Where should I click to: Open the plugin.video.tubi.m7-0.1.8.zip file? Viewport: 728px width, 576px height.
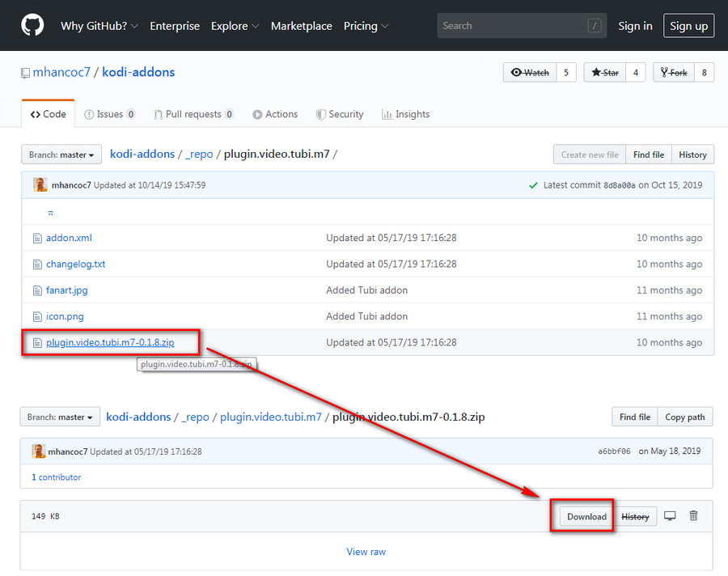[x=110, y=342]
